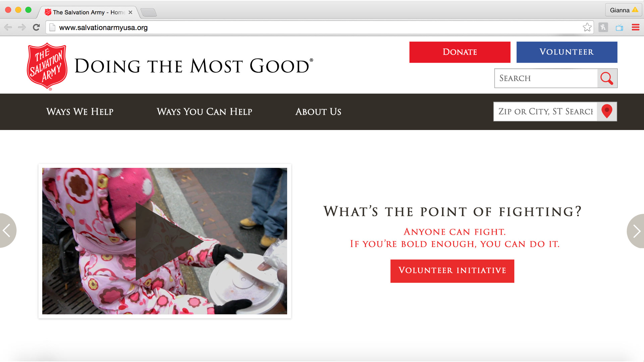This screenshot has height=362, width=644.
Task: Click the blue Volunteer button
Action: point(567,52)
